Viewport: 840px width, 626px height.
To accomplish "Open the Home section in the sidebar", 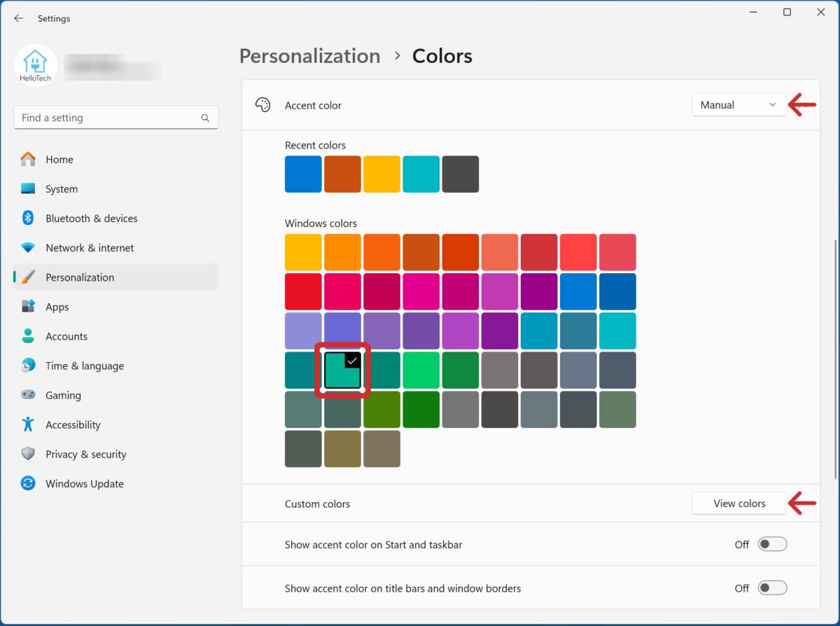I will [59, 159].
